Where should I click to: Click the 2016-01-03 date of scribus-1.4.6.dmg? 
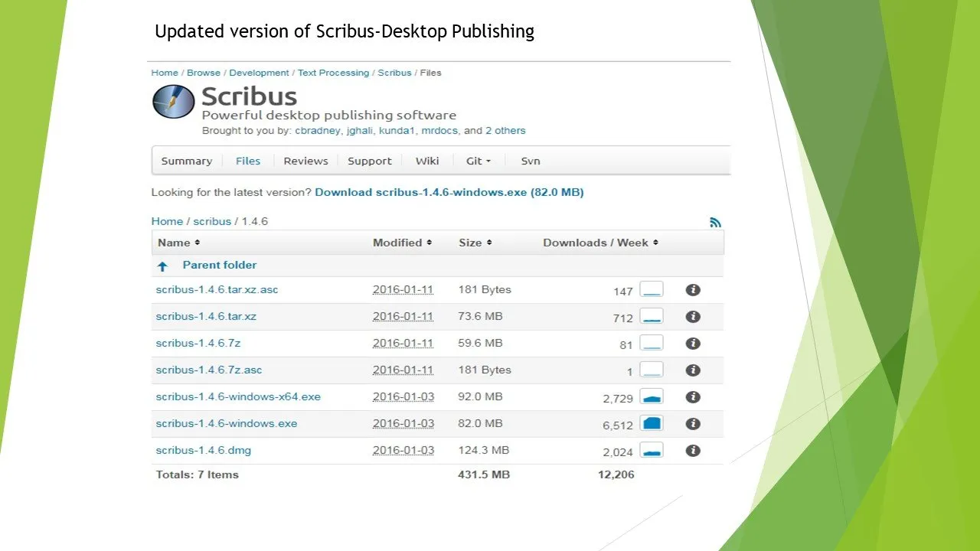point(403,450)
